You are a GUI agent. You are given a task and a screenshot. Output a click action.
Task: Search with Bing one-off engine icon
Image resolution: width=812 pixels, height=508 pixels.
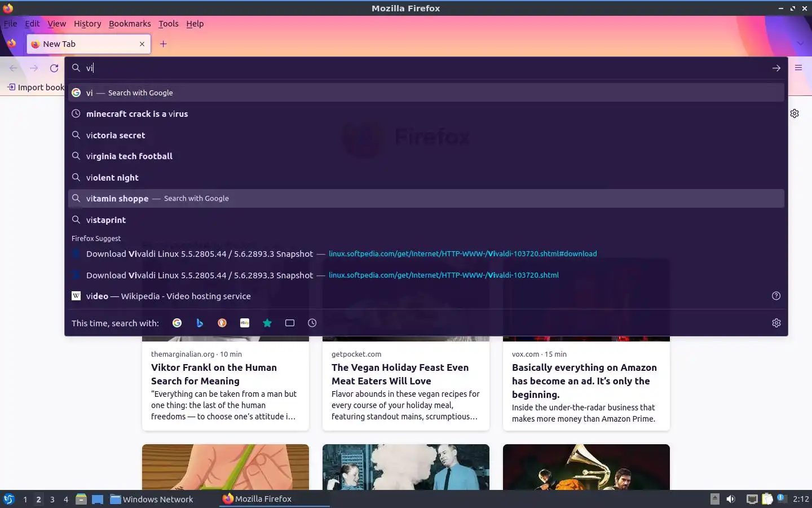(x=200, y=323)
